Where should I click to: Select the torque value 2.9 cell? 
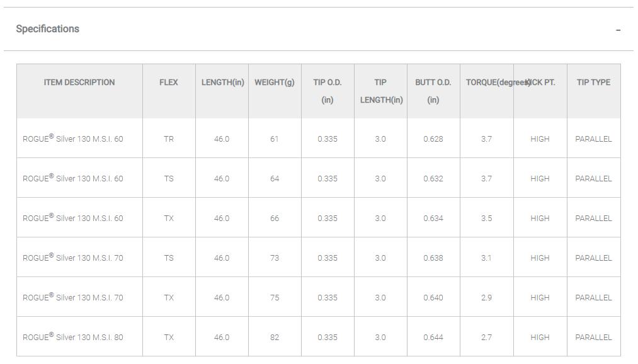click(486, 298)
